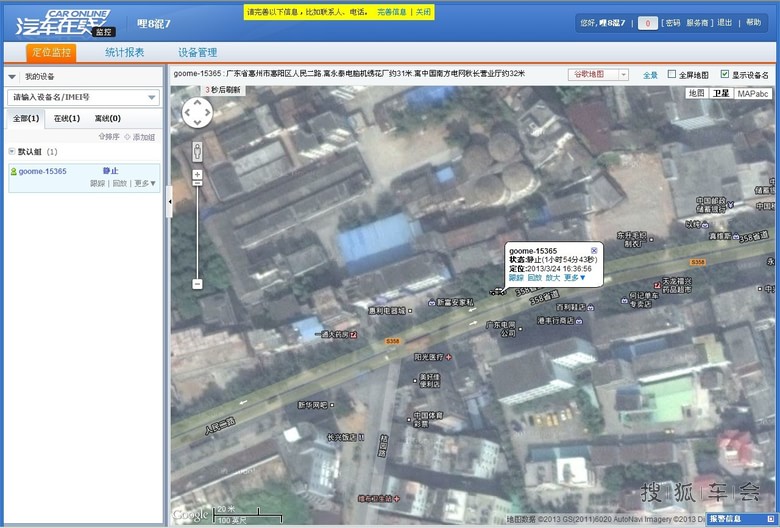Click the 退出 logout link
This screenshot has height=528, width=780.
(x=725, y=22)
